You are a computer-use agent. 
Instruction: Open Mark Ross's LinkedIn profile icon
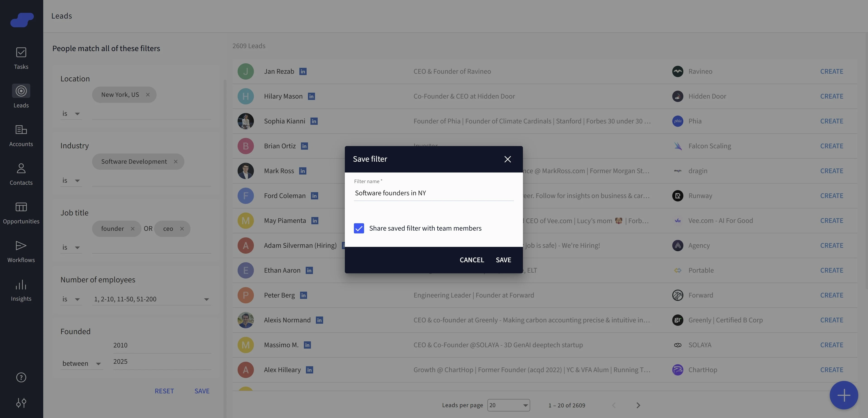coord(303,171)
